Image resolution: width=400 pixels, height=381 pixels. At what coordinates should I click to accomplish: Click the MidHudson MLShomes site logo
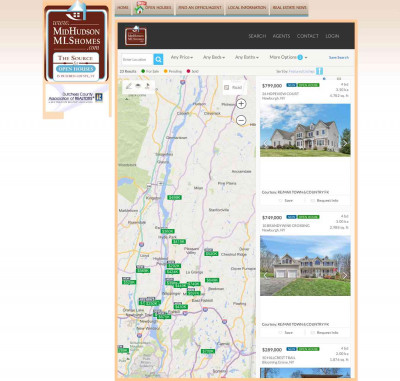(76, 42)
